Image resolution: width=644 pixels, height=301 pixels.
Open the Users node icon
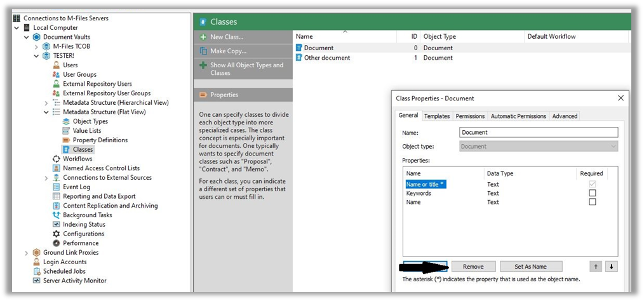[57, 65]
